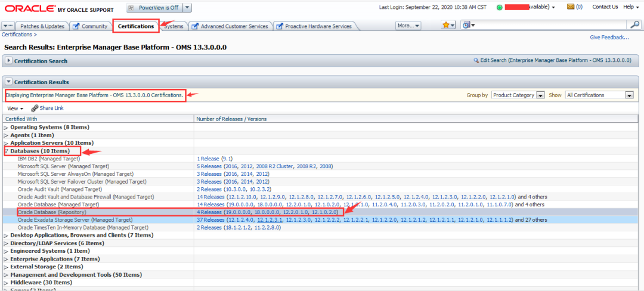Open the messages envelope icon
Viewport: 644px width, 291px height.
[571, 7]
